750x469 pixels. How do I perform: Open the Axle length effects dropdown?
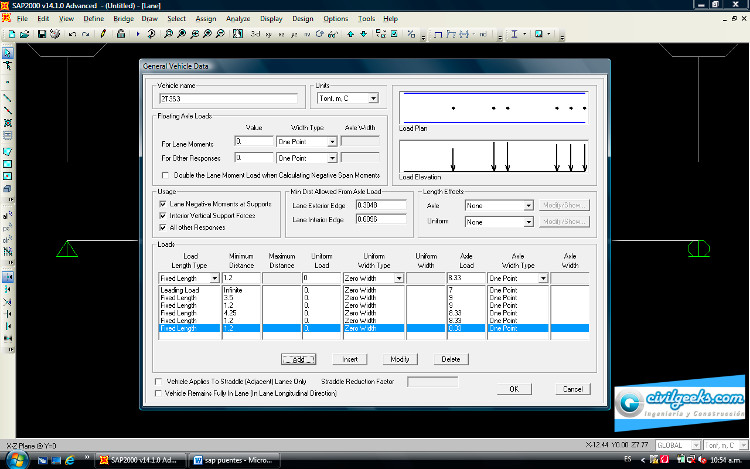coord(529,205)
